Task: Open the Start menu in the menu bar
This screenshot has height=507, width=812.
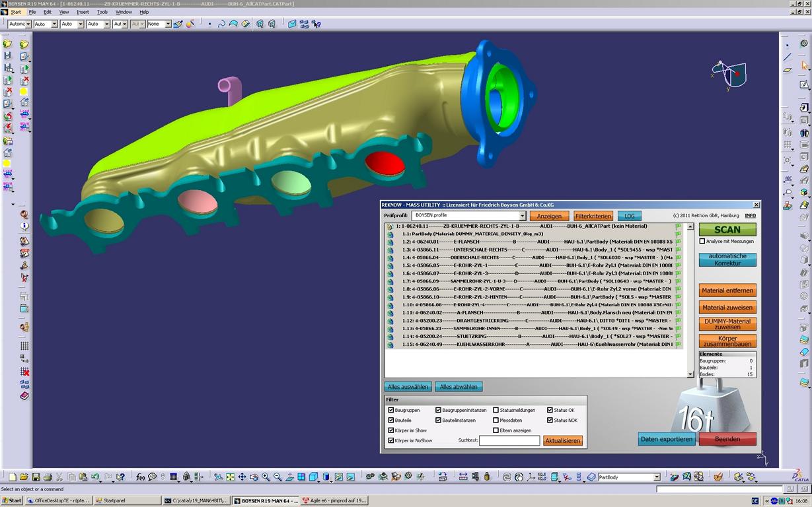Action: (x=15, y=12)
